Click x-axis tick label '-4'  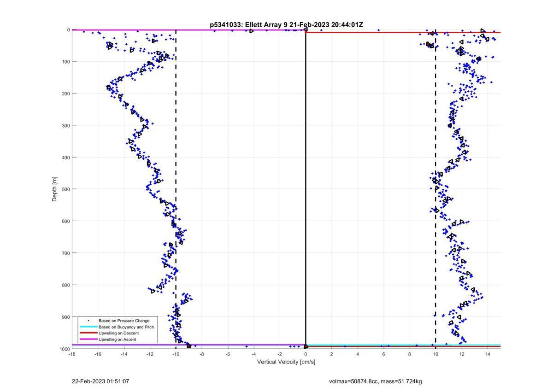[254, 354]
